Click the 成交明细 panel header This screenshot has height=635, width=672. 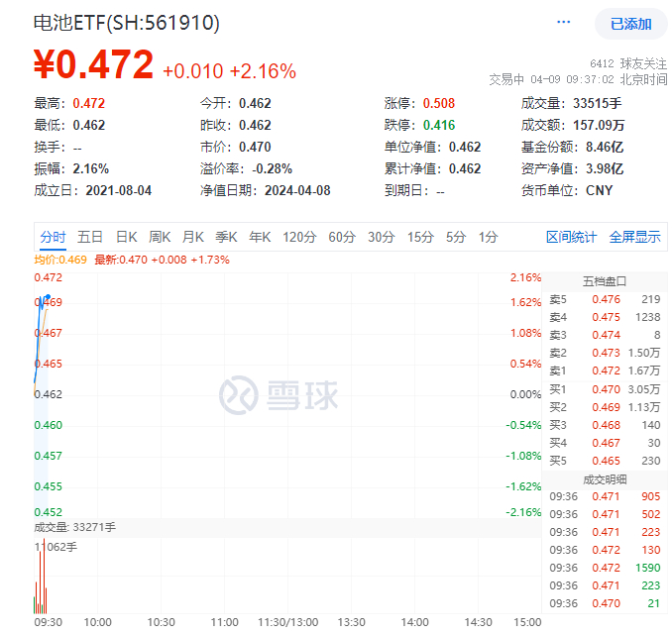pos(605,479)
